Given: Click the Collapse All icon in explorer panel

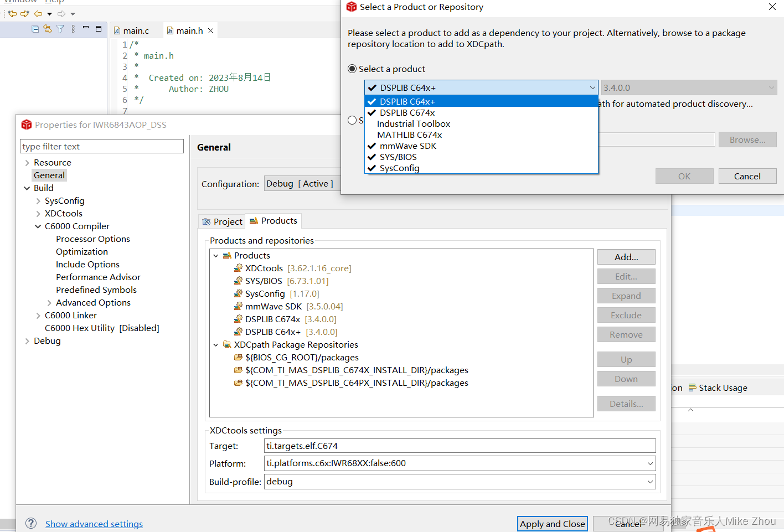Looking at the screenshot, I should [x=35, y=29].
